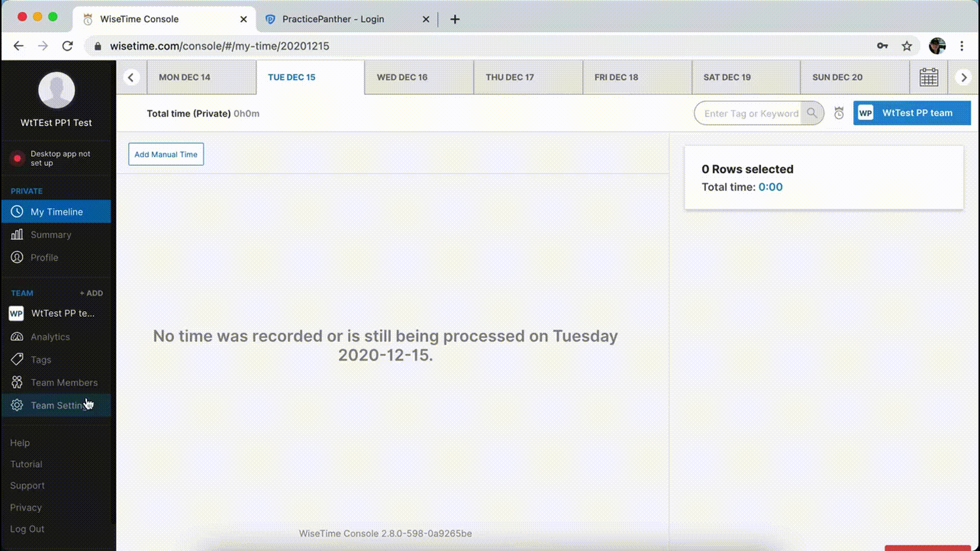Open the calendar date picker icon

(928, 78)
